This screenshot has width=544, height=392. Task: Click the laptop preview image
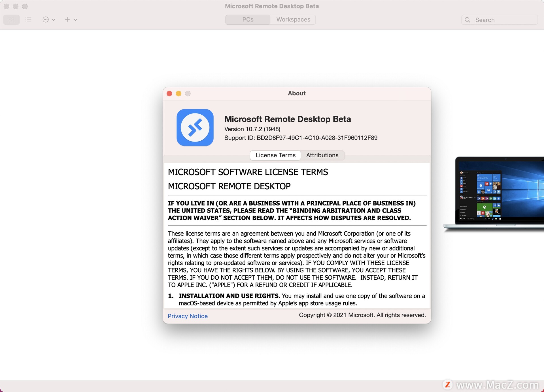[494, 194]
